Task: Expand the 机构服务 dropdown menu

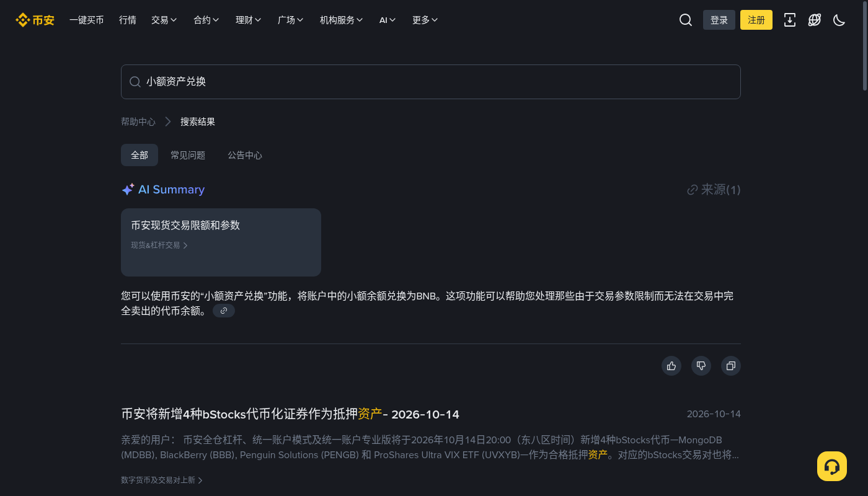Action: [342, 20]
